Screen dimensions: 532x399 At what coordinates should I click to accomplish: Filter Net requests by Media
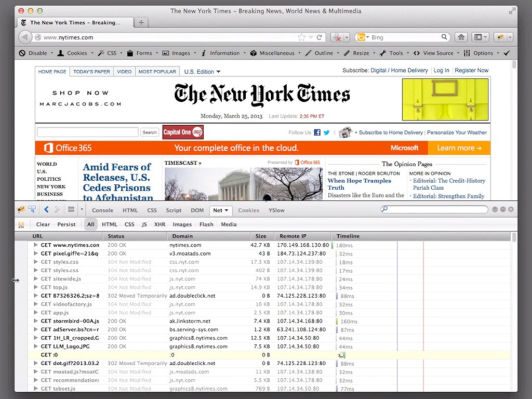[229, 224]
